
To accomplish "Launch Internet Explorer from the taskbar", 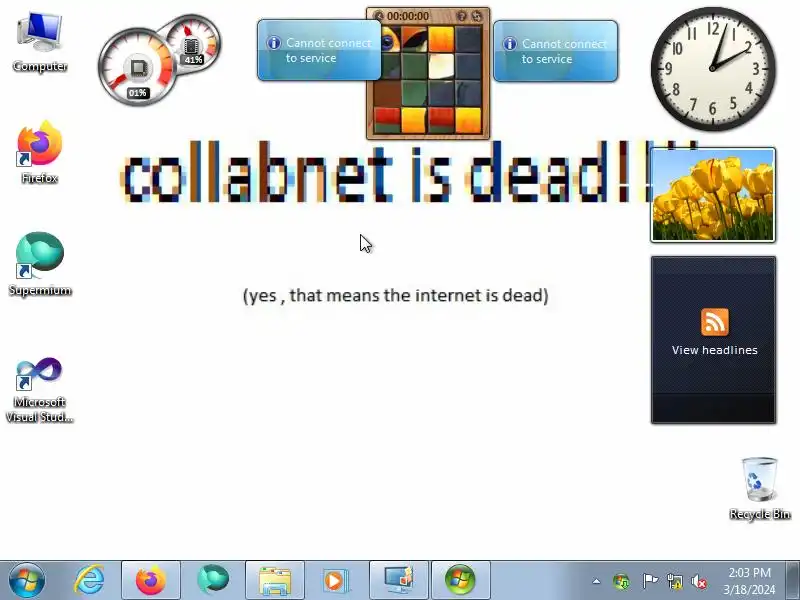I will [x=89, y=580].
